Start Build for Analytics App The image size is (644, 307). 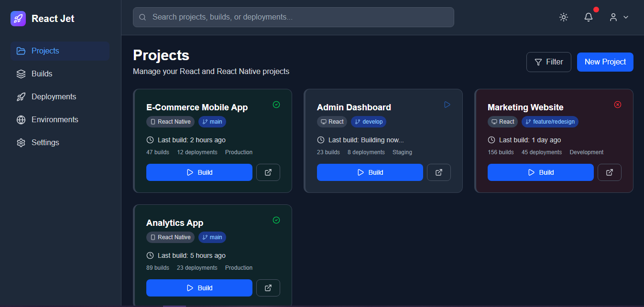coord(199,288)
